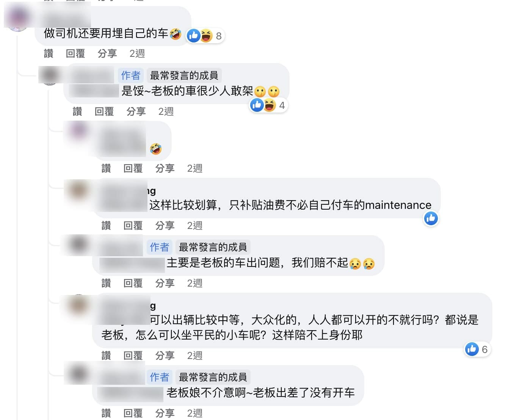Like the reply 老板娘不介意啊

106,413
